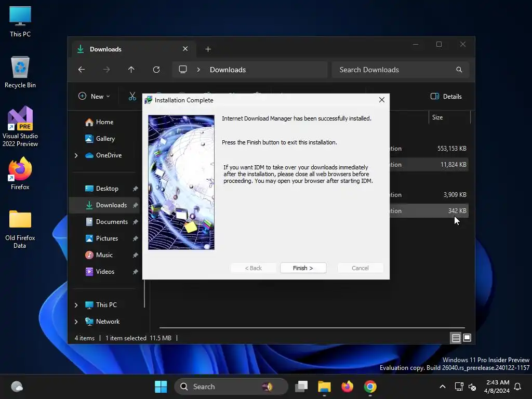Open Pictures in the sidebar

(107, 238)
